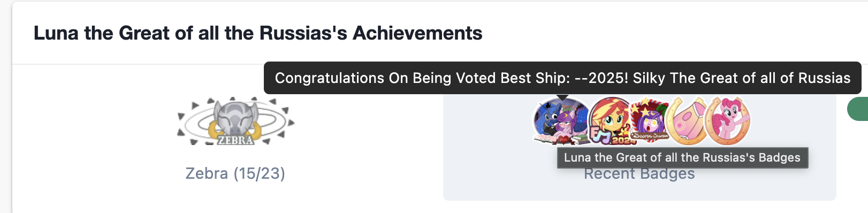868x213 pixels.
Task: Open the Secret Santa badge
Action: click(x=649, y=121)
